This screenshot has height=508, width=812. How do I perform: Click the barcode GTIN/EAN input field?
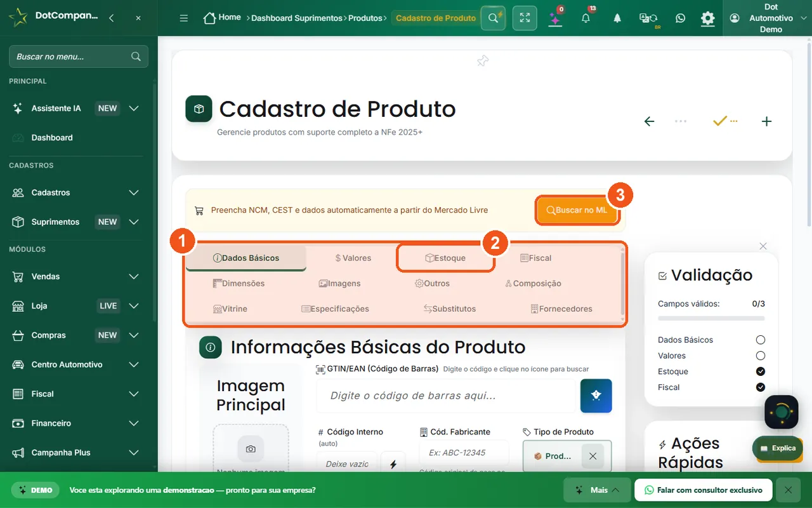446,396
